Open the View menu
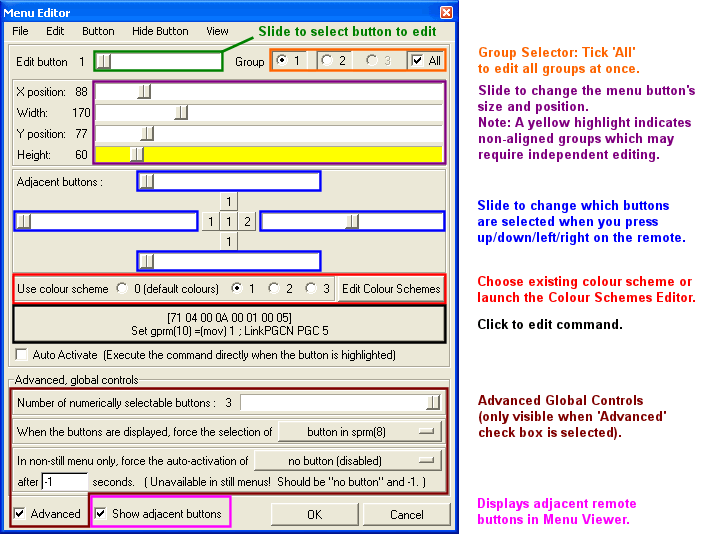Viewport: 720px width, 534px height. (x=217, y=31)
